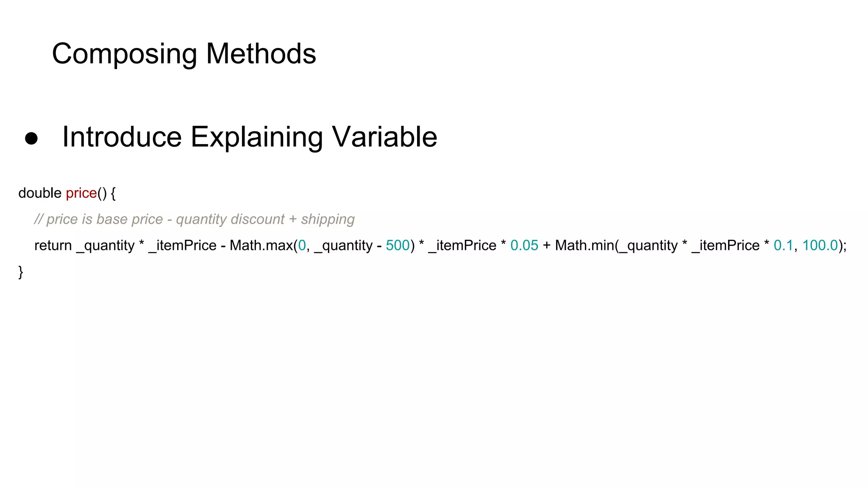
Task: Click "Math.min" in the return statement
Action: pyautogui.click(x=585, y=246)
